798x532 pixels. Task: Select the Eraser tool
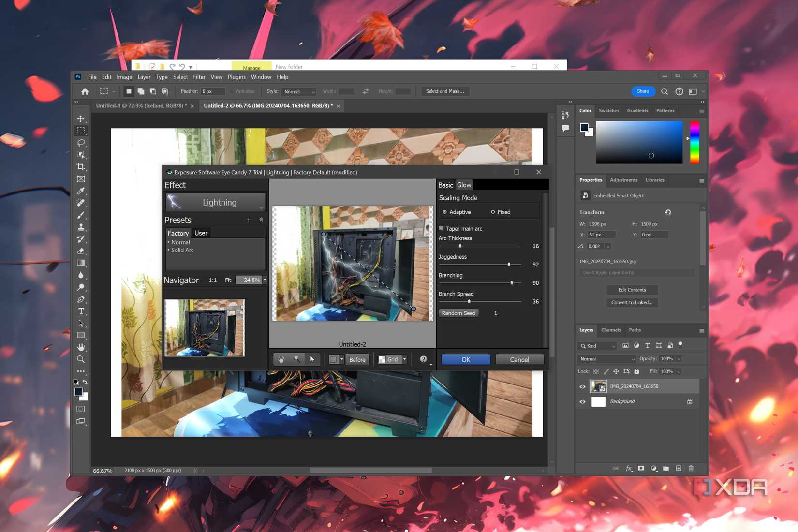pyautogui.click(x=81, y=251)
